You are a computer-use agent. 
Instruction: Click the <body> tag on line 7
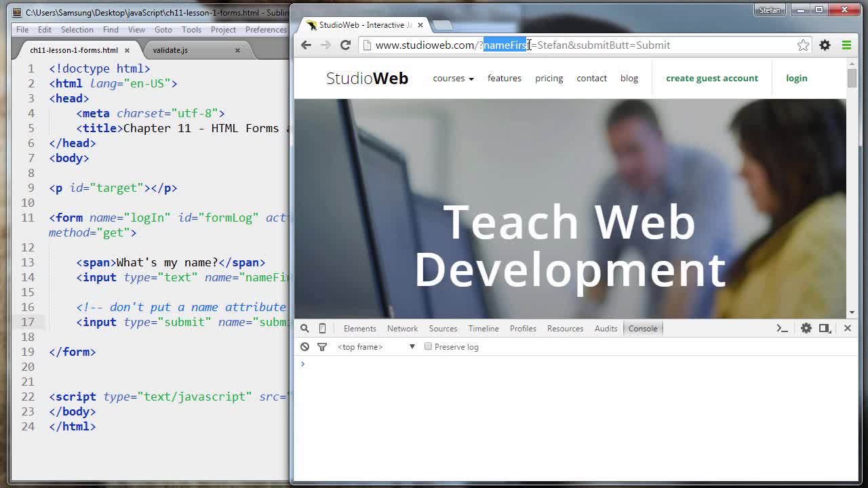coord(69,158)
